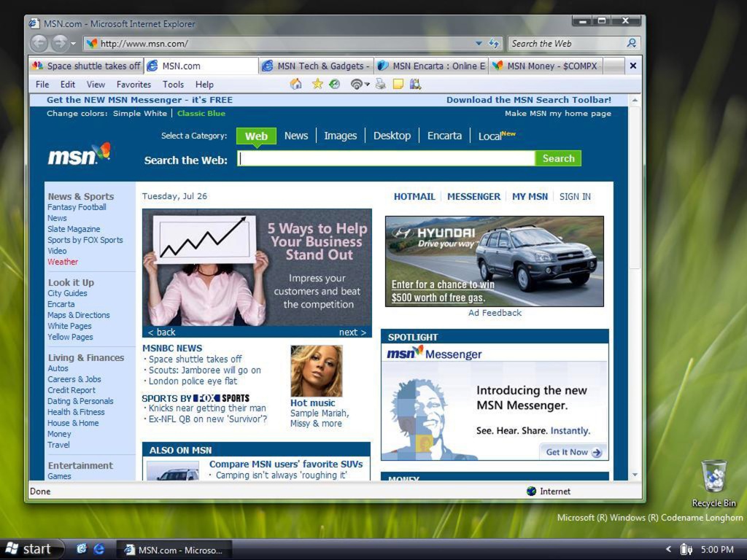Viewport: 747px width, 560px height.
Task: Click the SIGN IN link
Action: (575, 197)
